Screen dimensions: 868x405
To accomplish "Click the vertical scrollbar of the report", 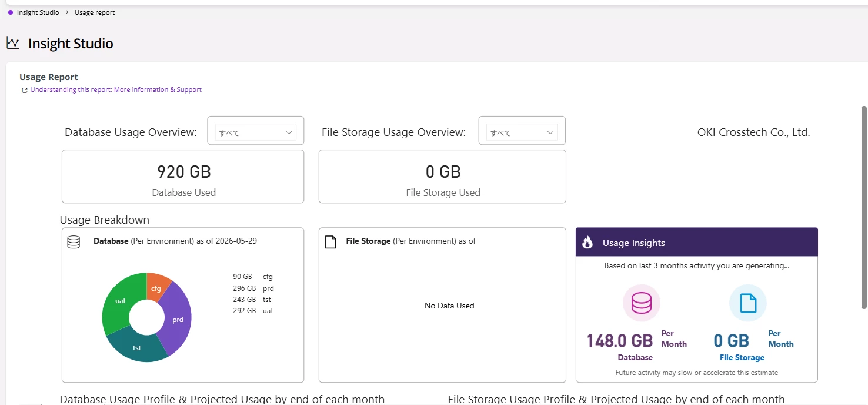I will 864,207.
